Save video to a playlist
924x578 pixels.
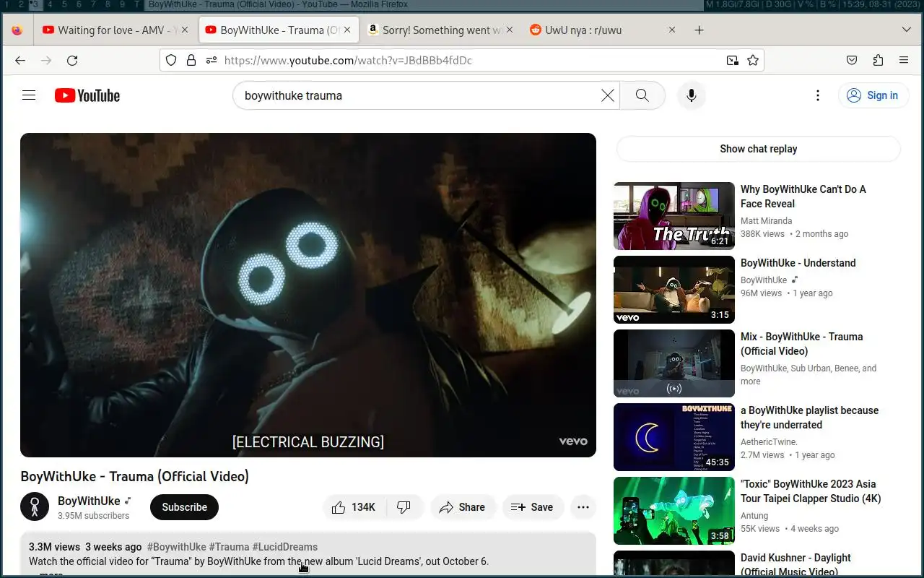tap(532, 507)
